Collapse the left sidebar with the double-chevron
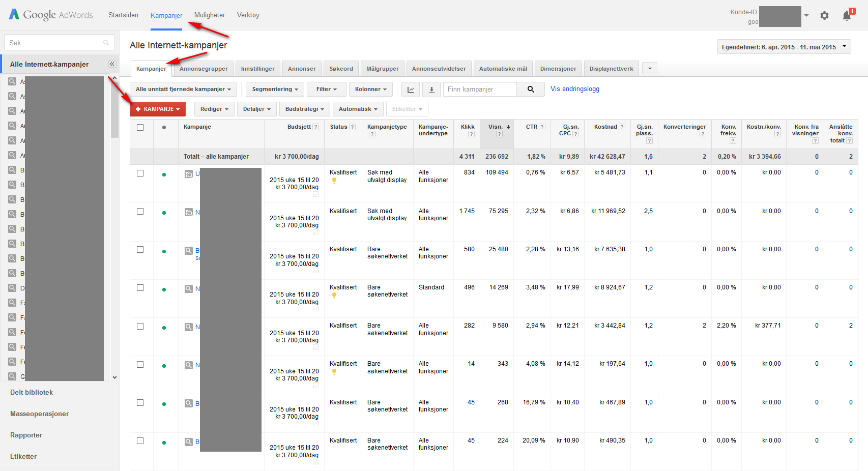The width and height of the screenshot is (868, 471). pos(112,64)
